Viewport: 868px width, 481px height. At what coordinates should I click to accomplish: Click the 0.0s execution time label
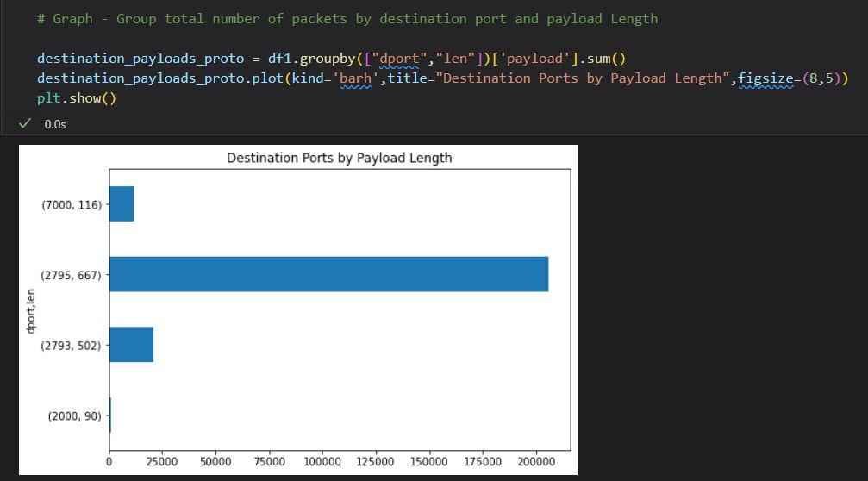coord(55,124)
